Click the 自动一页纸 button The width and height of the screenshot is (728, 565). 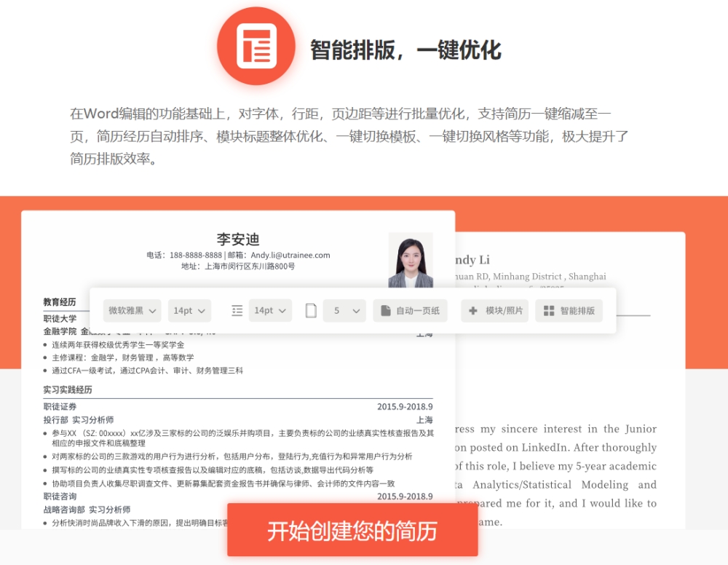(x=411, y=311)
